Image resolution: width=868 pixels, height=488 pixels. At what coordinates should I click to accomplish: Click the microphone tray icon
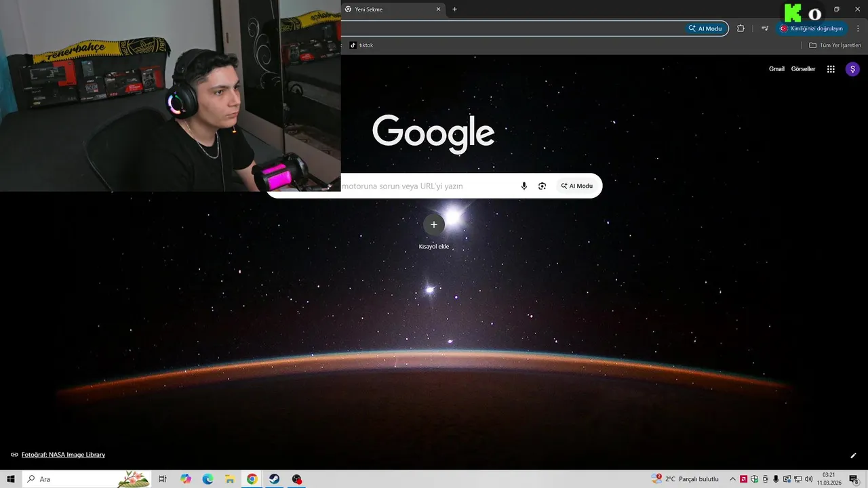point(776,479)
